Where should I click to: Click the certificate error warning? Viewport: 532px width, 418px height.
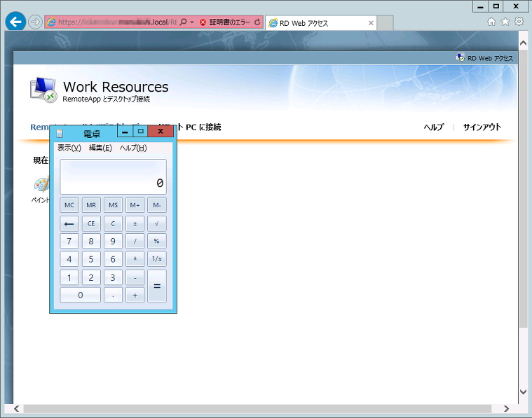pyautogui.click(x=226, y=22)
